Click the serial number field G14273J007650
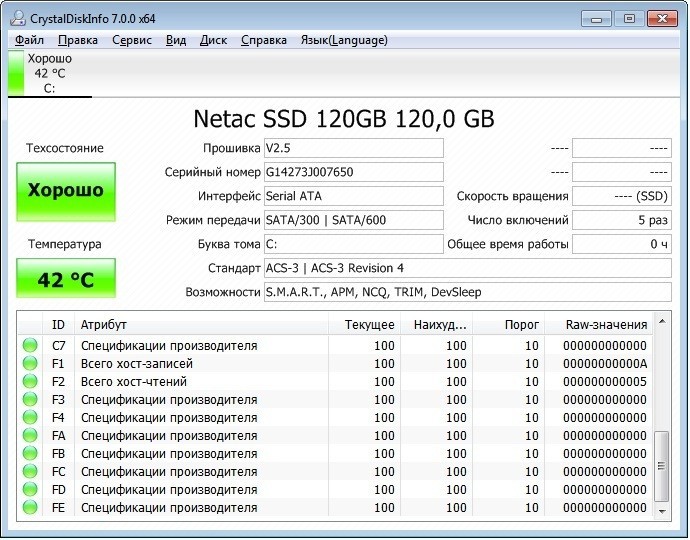The height and width of the screenshot is (540, 690). pyautogui.click(x=353, y=172)
